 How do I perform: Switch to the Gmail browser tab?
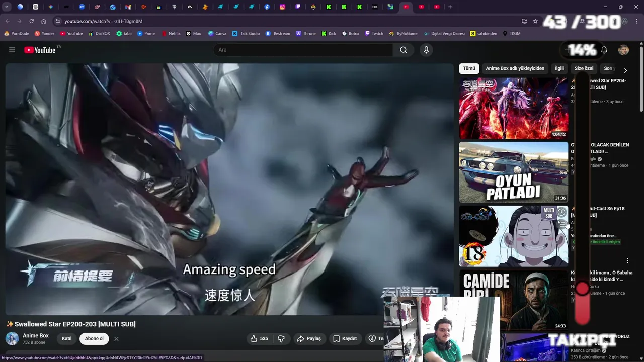click(x=128, y=7)
